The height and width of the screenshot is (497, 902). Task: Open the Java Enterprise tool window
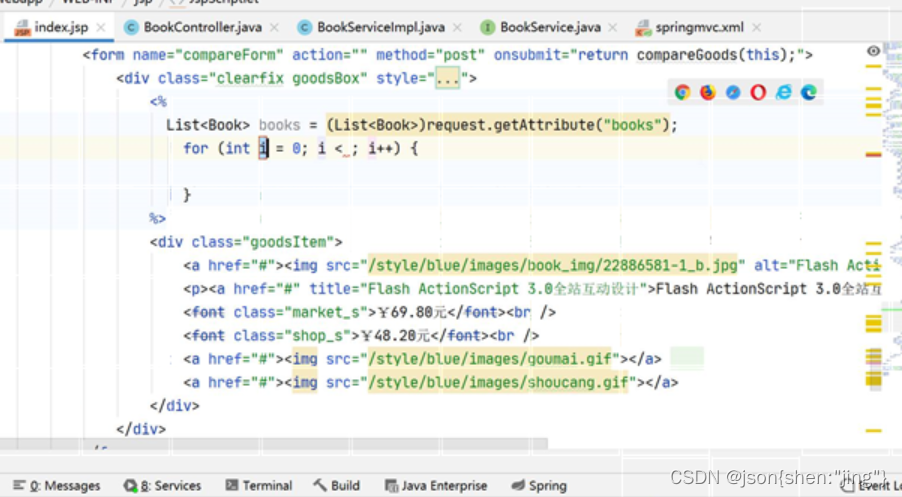[x=435, y=485]
